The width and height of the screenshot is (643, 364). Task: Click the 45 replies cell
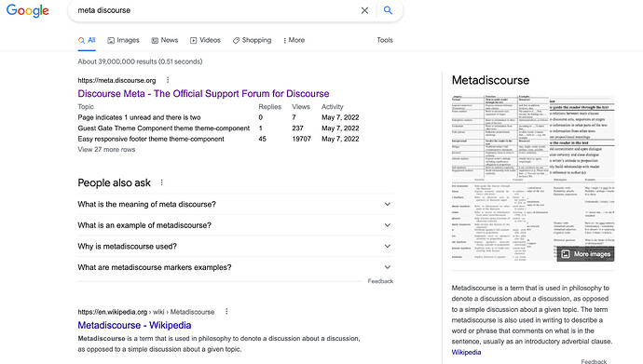263,139
